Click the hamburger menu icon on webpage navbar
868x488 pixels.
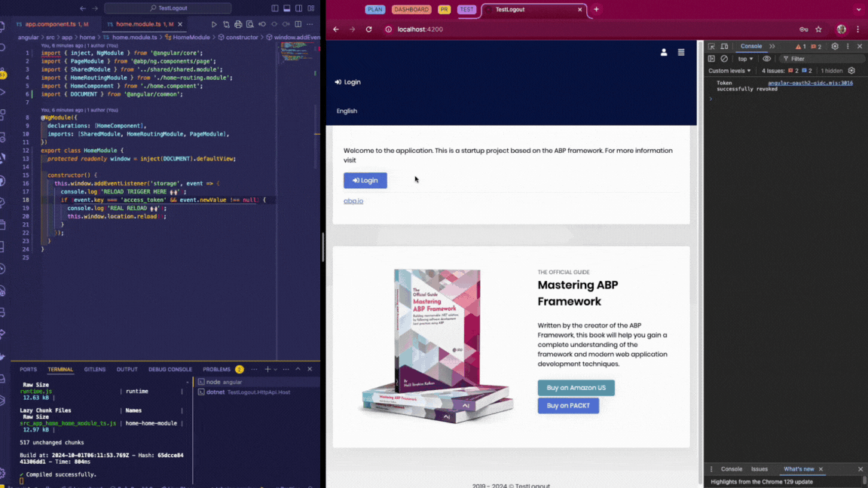(681, 53)
